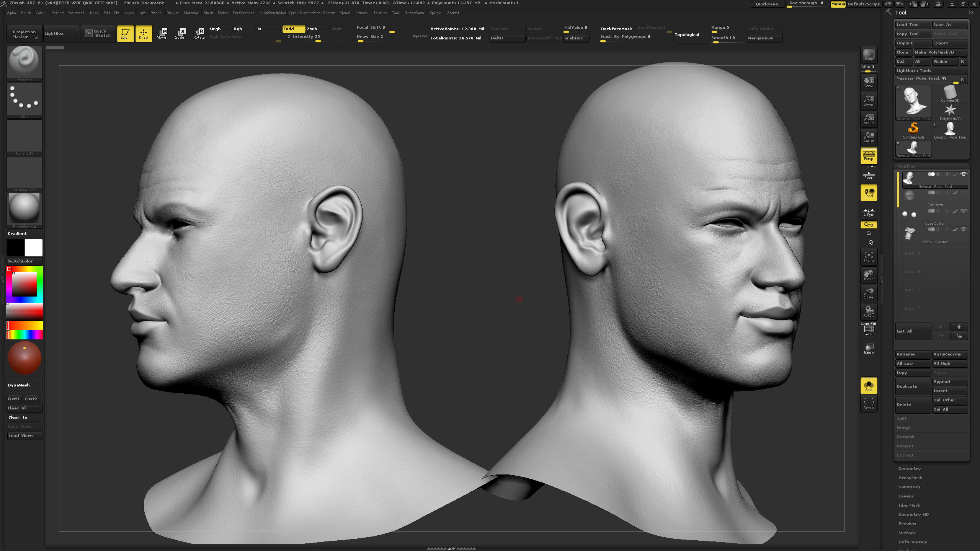Click the white color swatch

tap(34, 248)
